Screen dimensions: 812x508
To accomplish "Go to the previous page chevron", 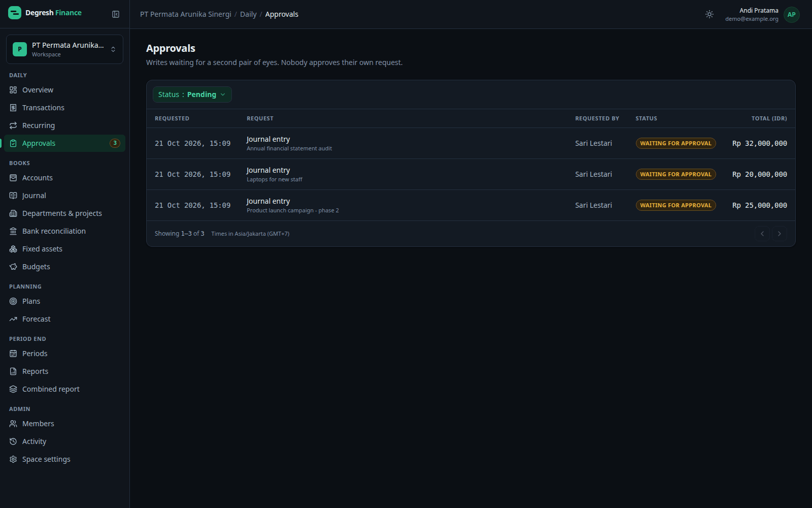I will point(762,234).
